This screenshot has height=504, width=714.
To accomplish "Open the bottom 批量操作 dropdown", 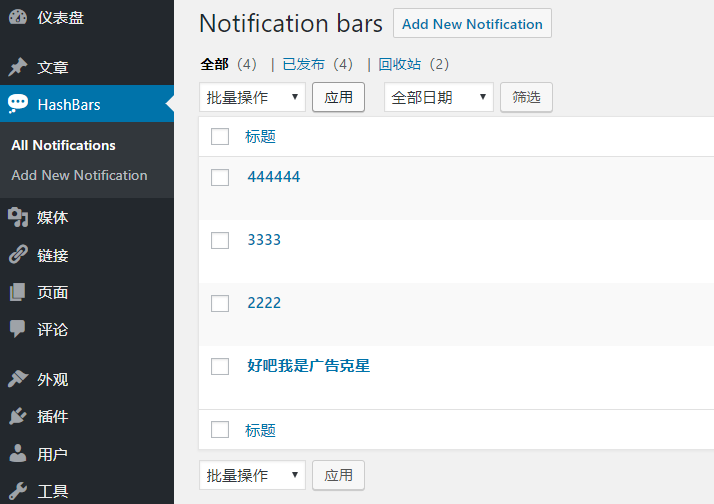I will 252,475.
